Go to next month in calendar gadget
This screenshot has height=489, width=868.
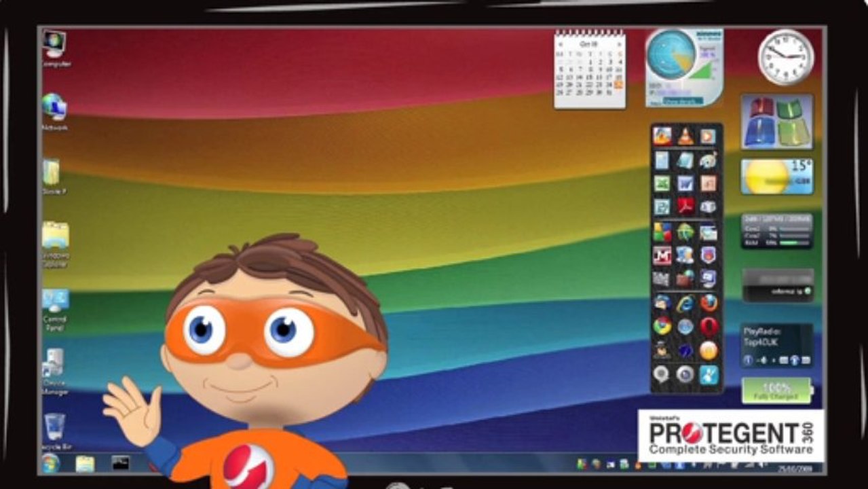(x=619, y=44)
